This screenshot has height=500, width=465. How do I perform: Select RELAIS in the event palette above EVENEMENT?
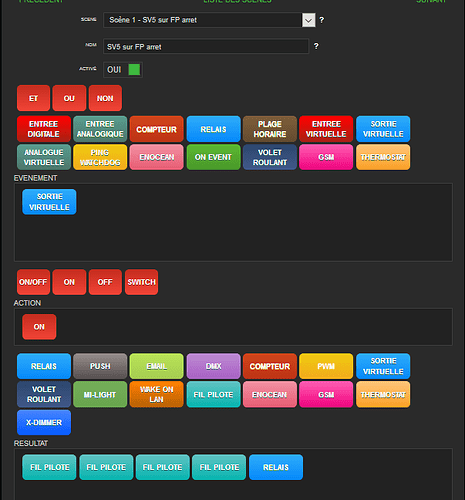tap(214, 129)
